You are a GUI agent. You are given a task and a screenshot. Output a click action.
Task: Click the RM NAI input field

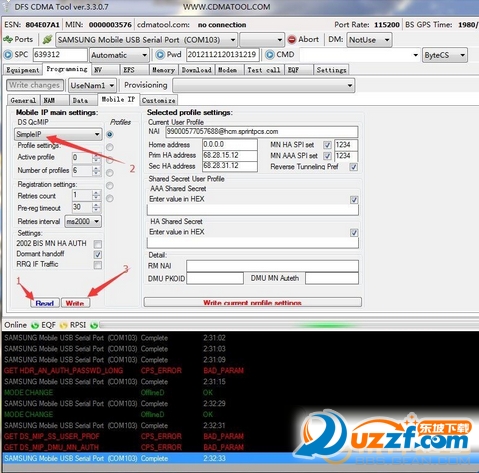pos(272,266)
